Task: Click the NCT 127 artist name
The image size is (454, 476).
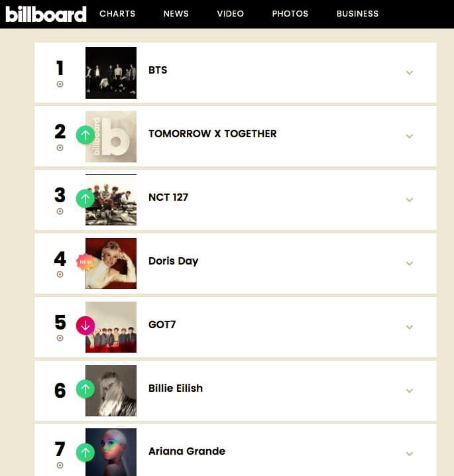Action: (x=168, y=197)
